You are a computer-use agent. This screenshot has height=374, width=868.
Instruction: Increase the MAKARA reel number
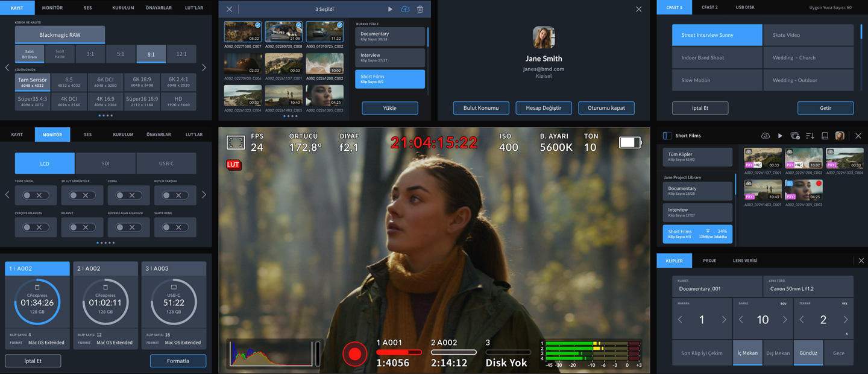point(724,320)
